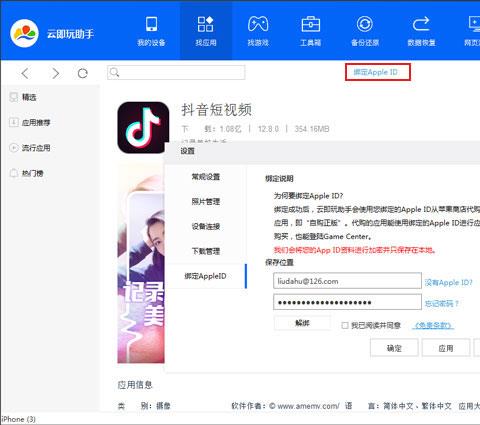The image size is (480, 425).
Task: Click iPhone (3) in status bar
Action: tap(18, 419)
